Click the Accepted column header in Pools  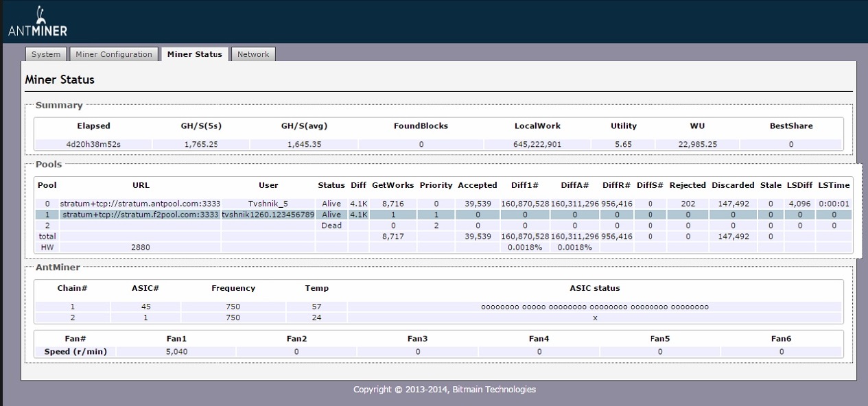point(478,185)
